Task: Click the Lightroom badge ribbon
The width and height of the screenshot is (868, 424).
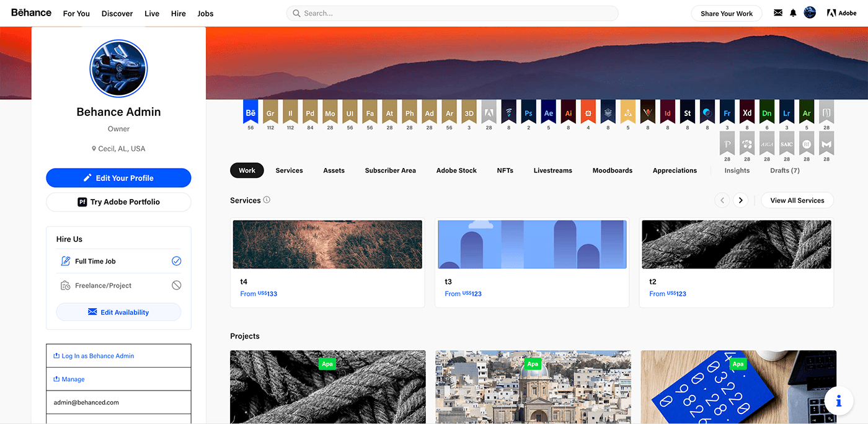Action: coord(786,113)
